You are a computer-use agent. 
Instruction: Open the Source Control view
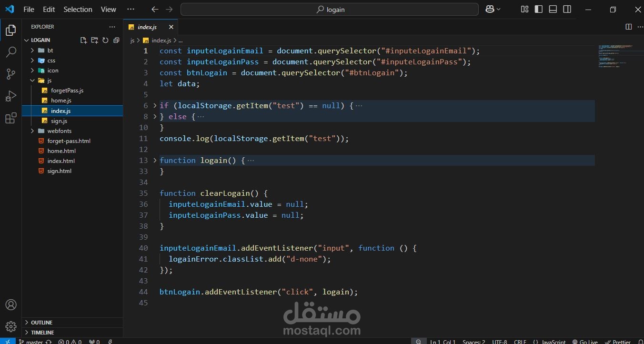click(x=10, y=74)
